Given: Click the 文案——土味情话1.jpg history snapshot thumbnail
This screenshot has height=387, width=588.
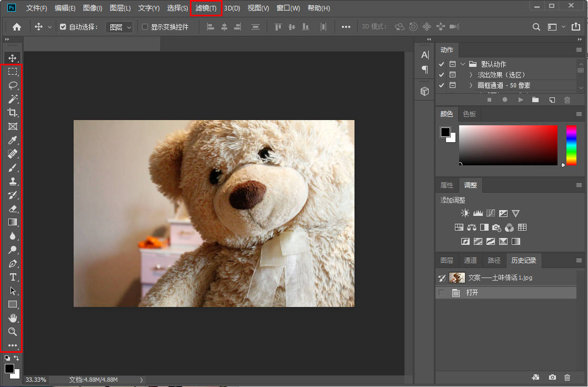Looking at the screenshot, I should point(457,277).
